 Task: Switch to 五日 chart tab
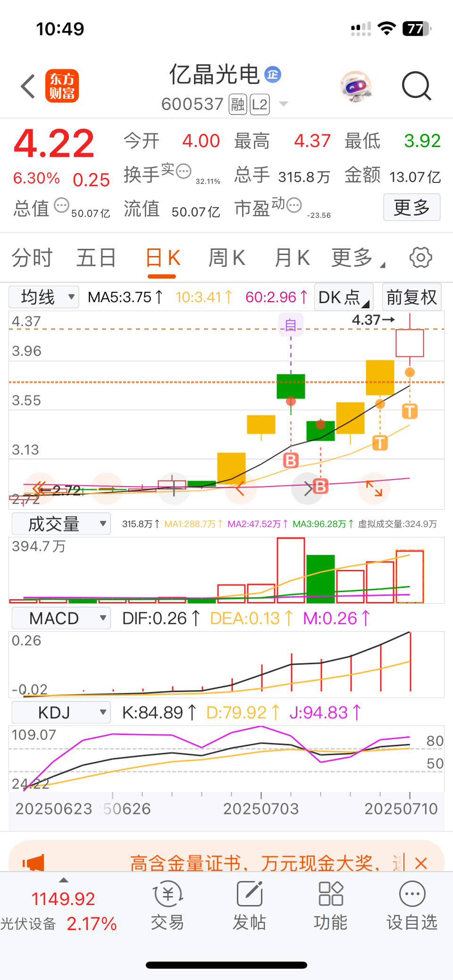point(96,258)
